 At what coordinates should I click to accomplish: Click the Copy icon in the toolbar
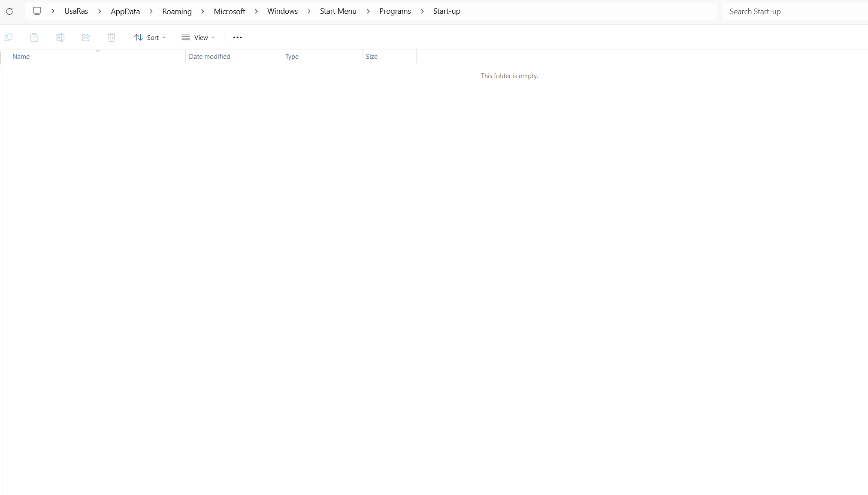tap(9, 37)
